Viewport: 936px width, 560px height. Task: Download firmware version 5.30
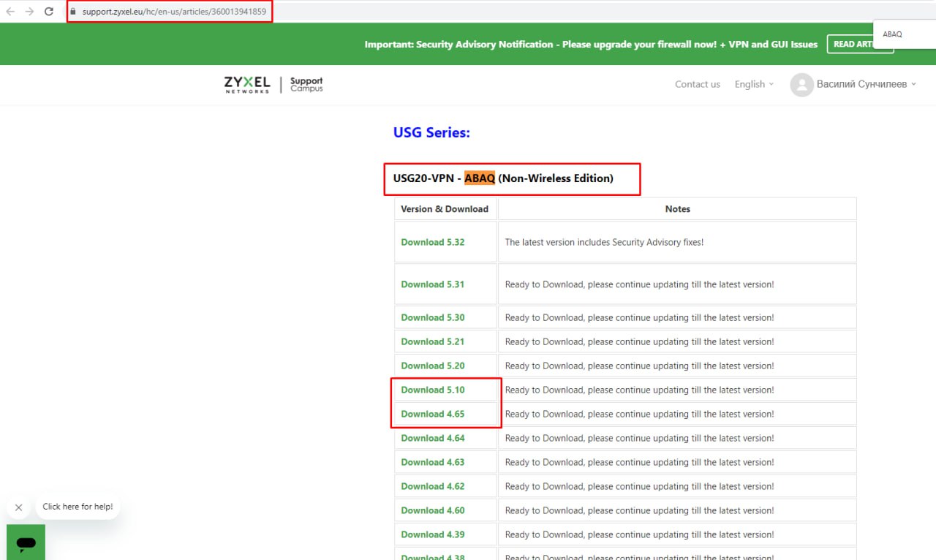point(433,318)
